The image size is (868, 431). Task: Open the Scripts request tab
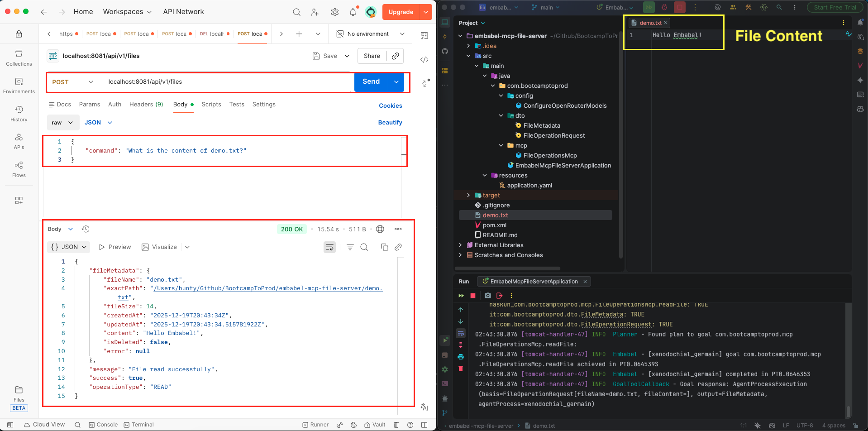click(211, 105)
